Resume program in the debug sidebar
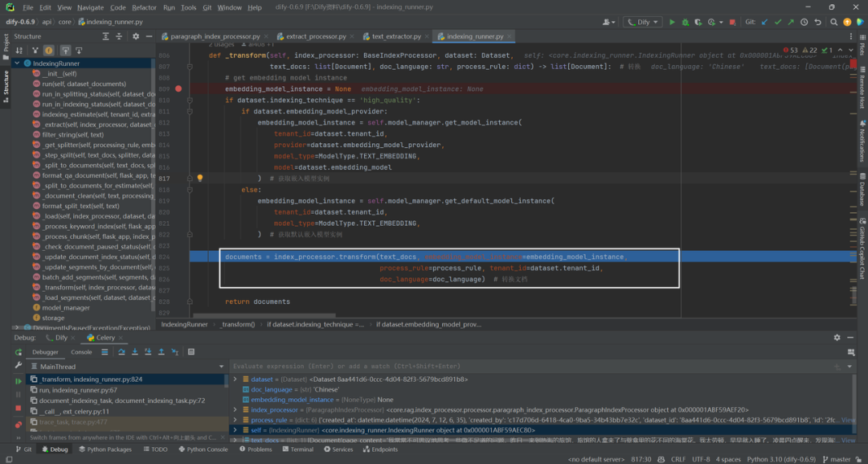Viewport: 868px width, 464px height. [18, 381]
